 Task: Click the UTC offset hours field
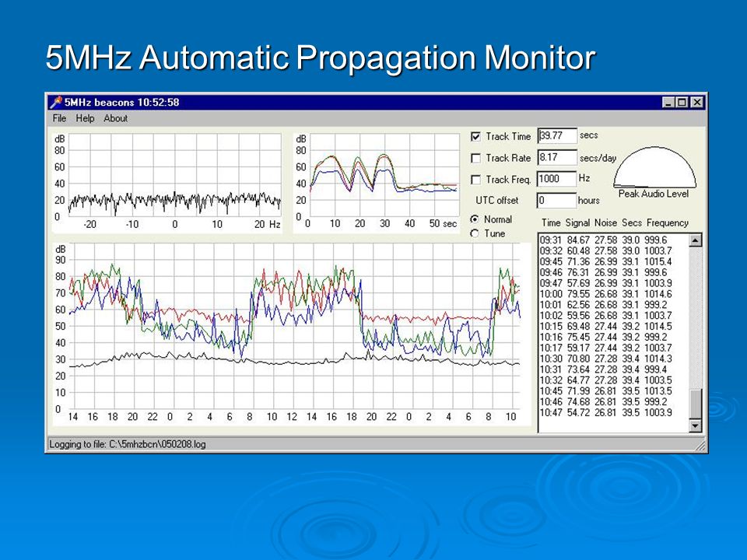click(557, 201)
